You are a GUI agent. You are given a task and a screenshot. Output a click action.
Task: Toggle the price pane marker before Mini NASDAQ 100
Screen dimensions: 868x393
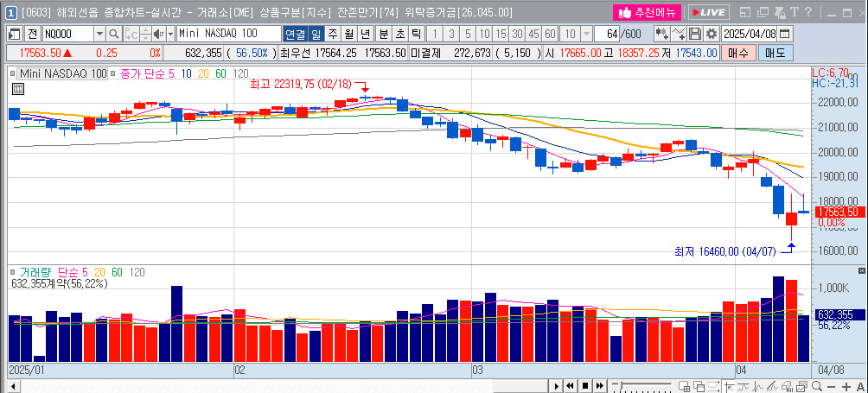coord(12,73)
